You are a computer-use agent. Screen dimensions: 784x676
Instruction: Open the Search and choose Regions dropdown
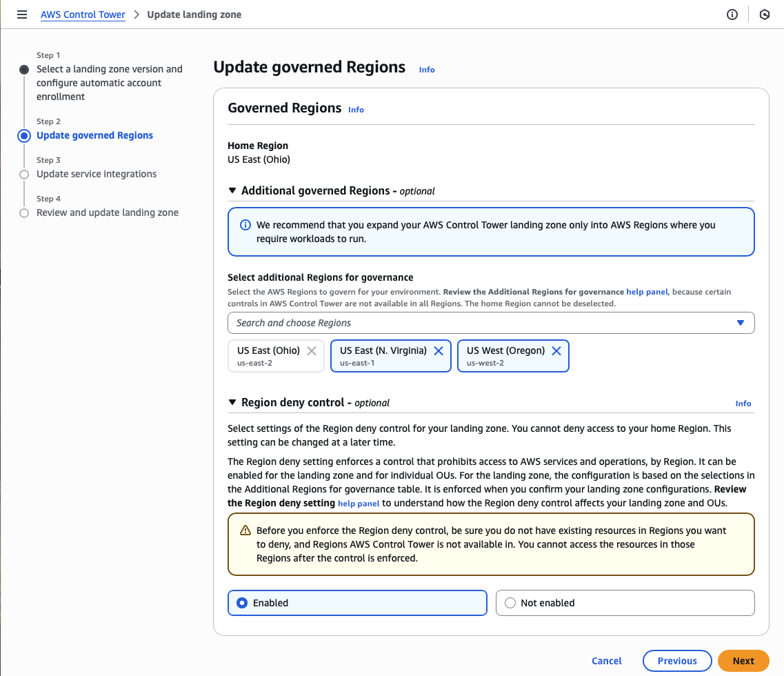(741, 322)
